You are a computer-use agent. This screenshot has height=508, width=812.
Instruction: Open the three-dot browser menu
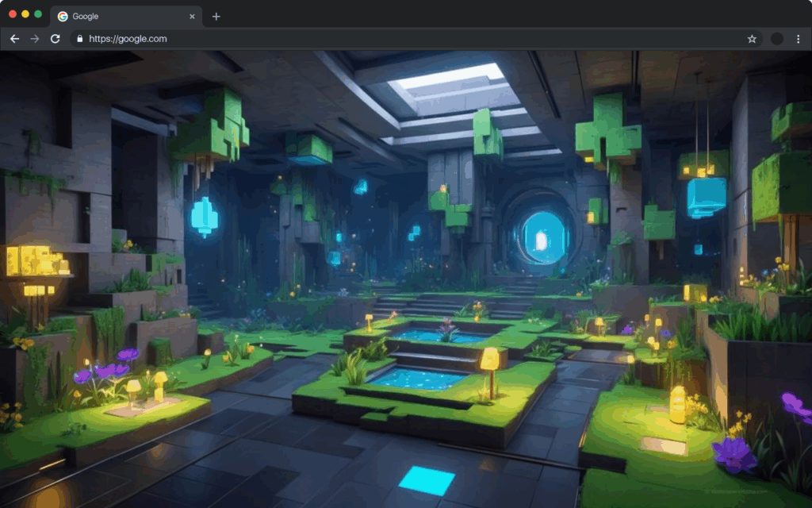coord(798,39)
